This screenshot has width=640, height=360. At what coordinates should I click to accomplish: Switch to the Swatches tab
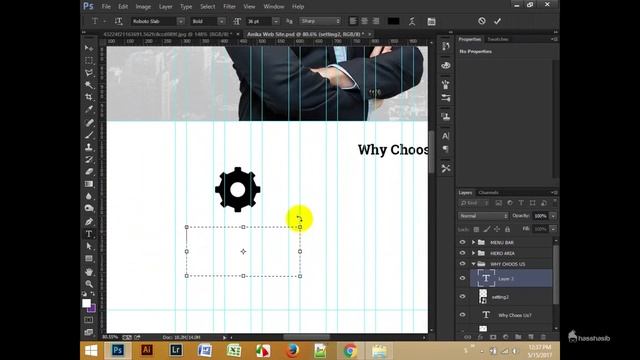(x=498, y=39)
